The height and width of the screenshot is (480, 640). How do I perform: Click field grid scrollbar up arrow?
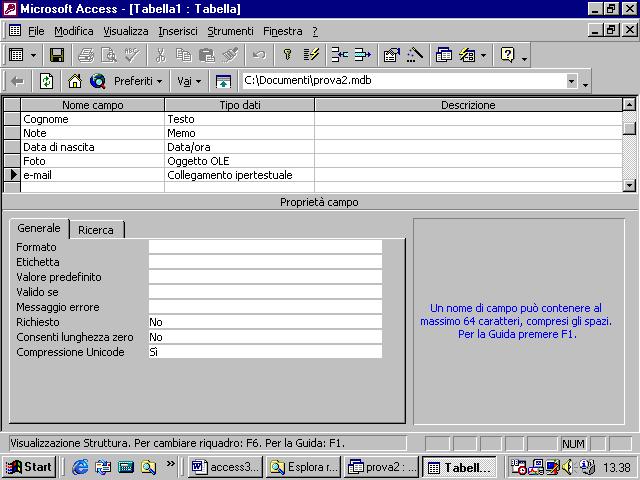[629, 105]
